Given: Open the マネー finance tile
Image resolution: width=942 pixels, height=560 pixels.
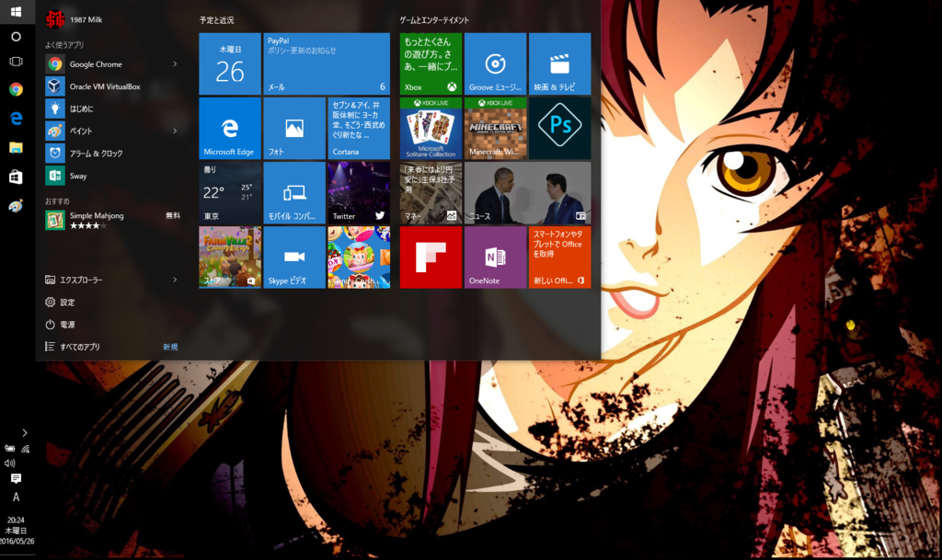Looking at the screenshot, I should tap(431, 193).
